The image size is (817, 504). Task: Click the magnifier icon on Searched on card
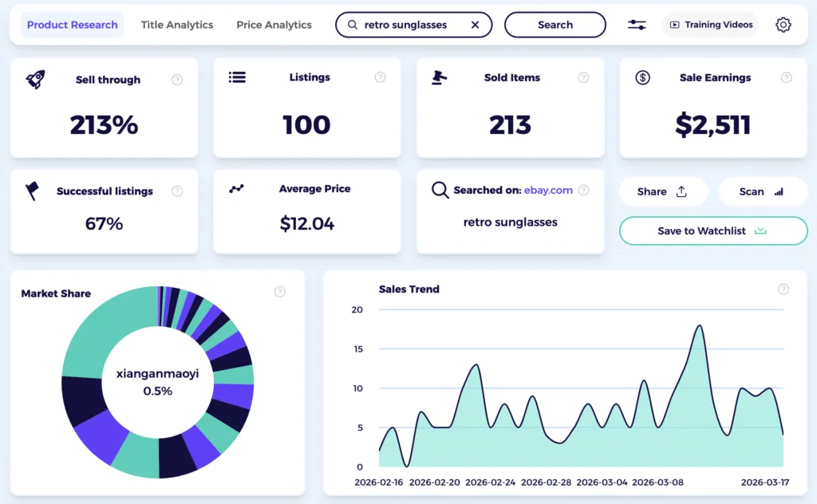pos(440,190)
